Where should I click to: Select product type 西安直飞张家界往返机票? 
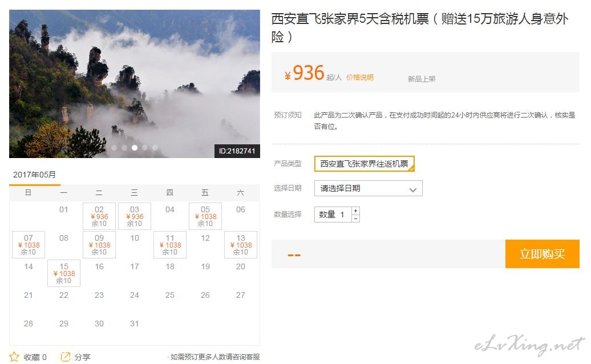pos(364,164)
